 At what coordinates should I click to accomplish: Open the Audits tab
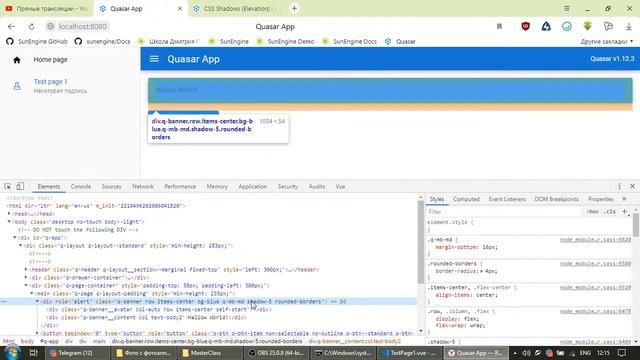pyautogui.click(x=317, y=187)
